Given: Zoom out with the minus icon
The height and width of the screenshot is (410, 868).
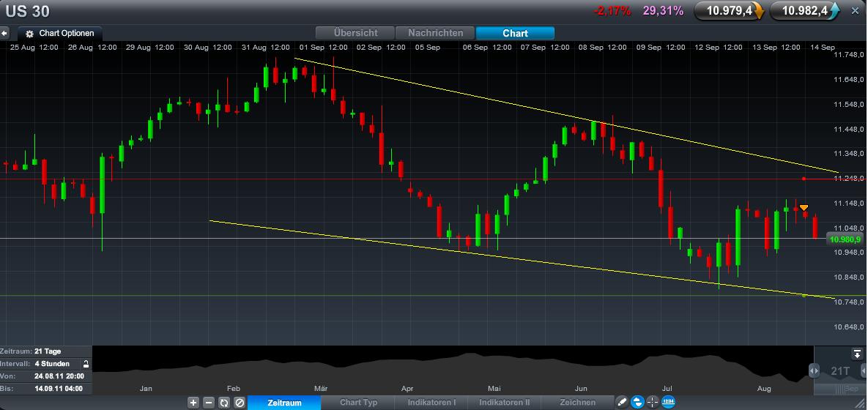Looking at the screenshot, I should tap(209, 403).
